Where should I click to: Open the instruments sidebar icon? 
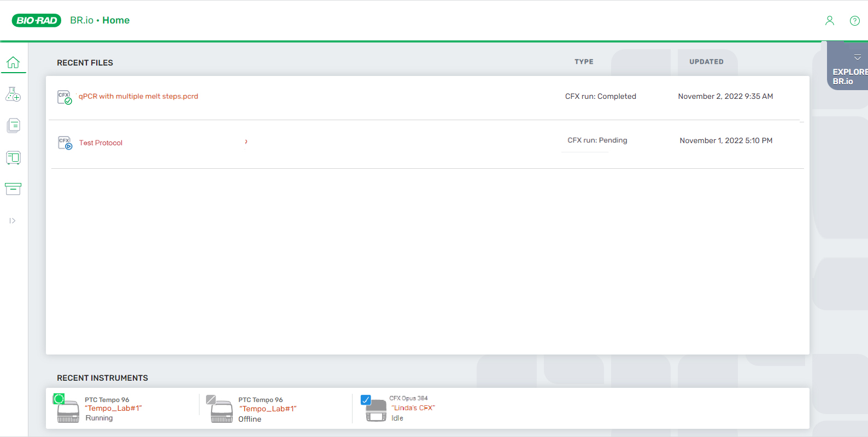click(13, 158)
